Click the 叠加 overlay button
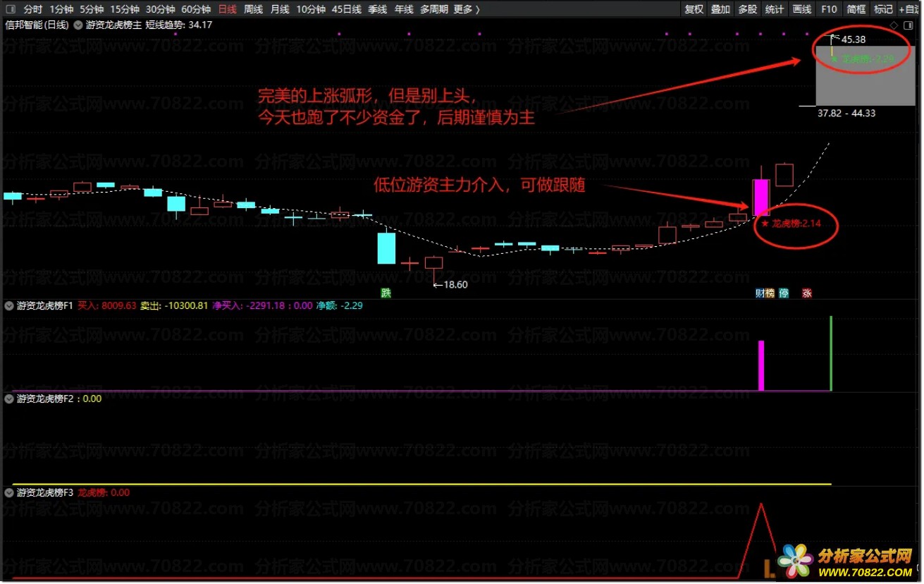The height and width of the screenshot is (584, 924). (720, 9)
